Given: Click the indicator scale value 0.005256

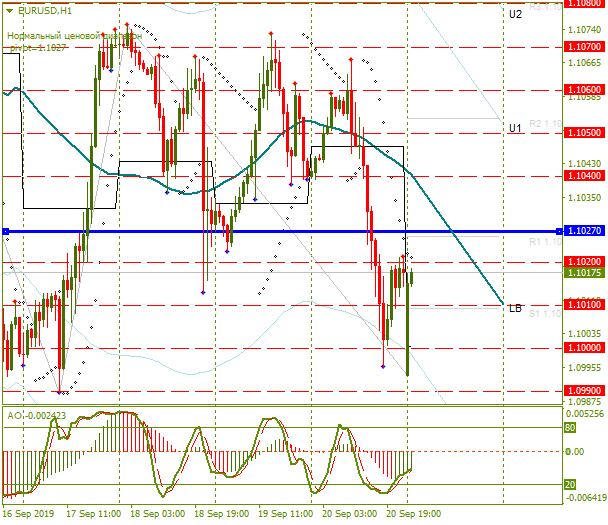Looking at the screenshot, I should (584, 414).
